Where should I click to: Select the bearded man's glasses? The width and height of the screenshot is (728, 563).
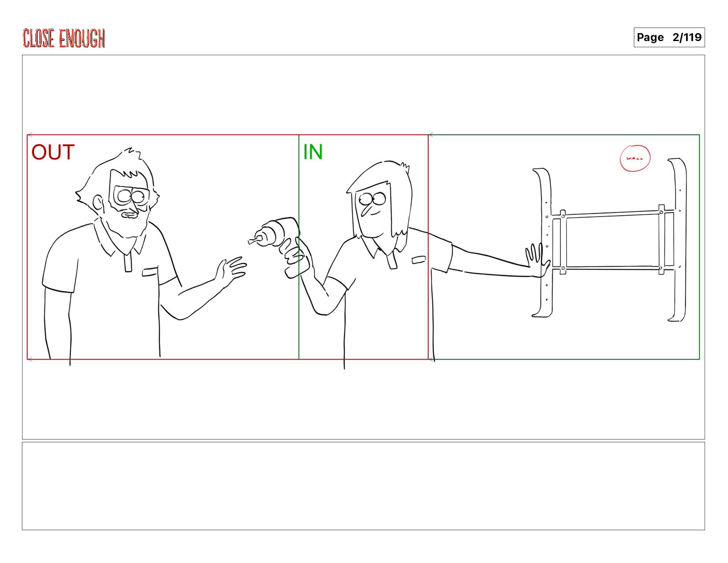pos(131,196)
